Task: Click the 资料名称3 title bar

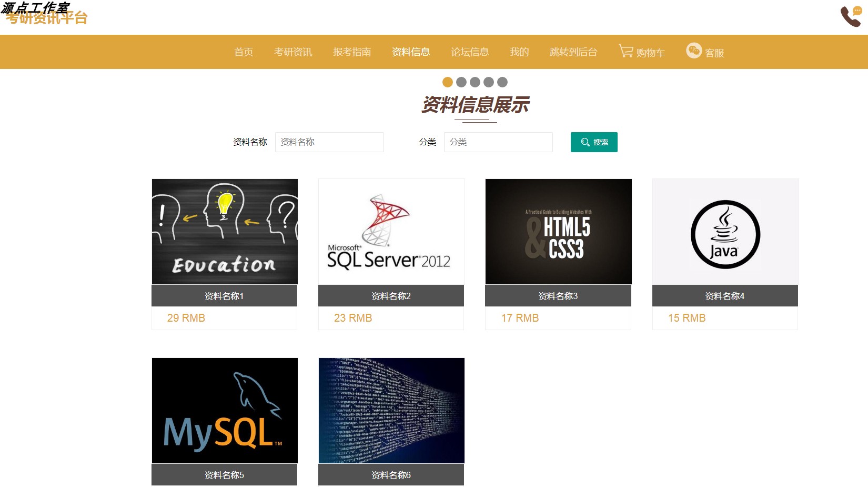Action: point(558,296)
